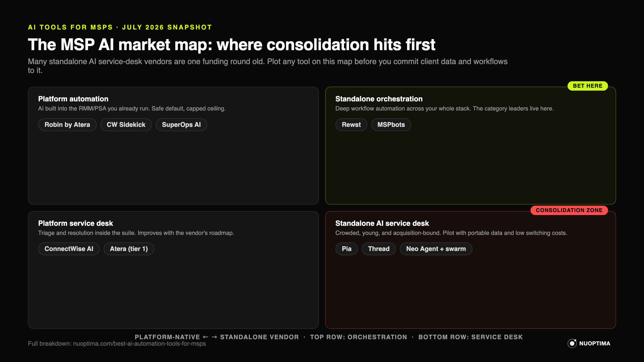
Task: Click the Nuoptima logo icon
Action: point(572,343)
